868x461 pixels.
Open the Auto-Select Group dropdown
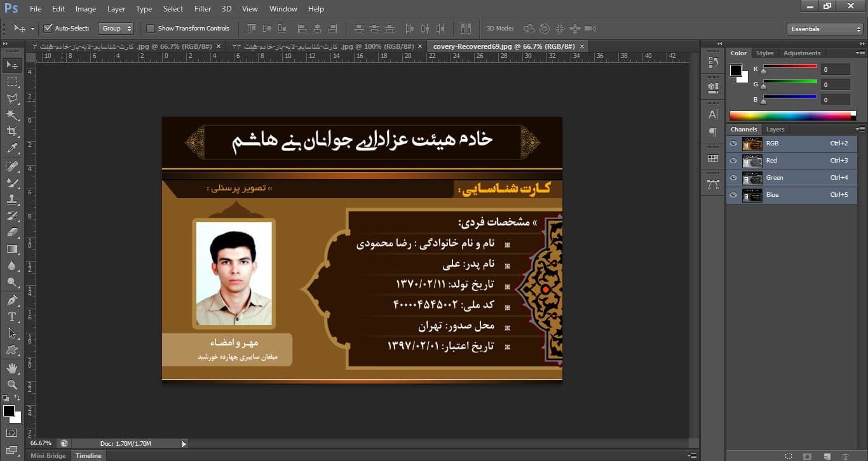click(116, 29)
